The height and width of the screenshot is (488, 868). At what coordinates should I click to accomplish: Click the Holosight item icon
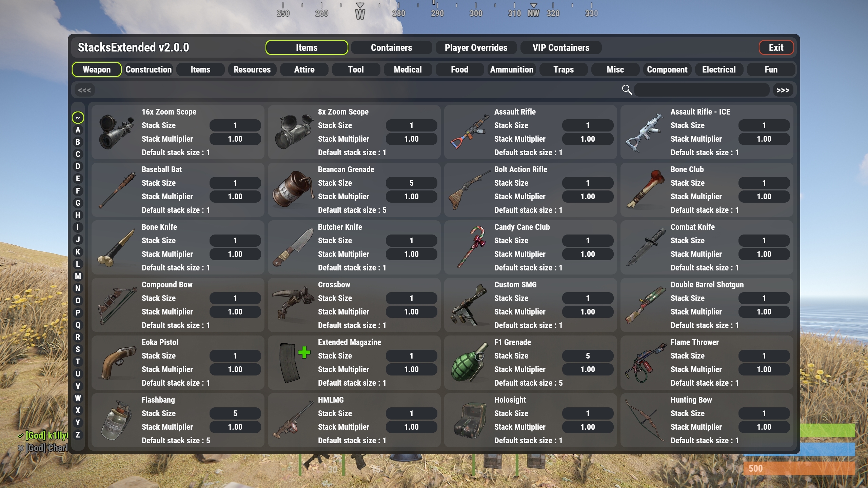[x=469, y=420]
